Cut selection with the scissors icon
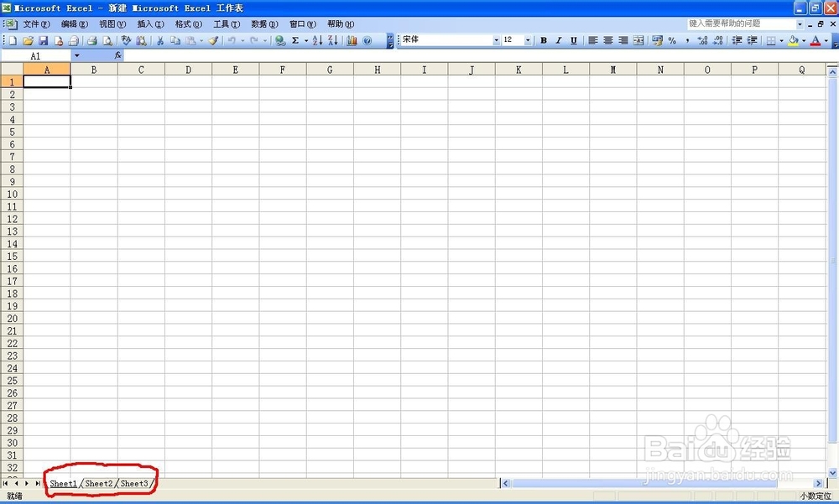 [160, 40]
